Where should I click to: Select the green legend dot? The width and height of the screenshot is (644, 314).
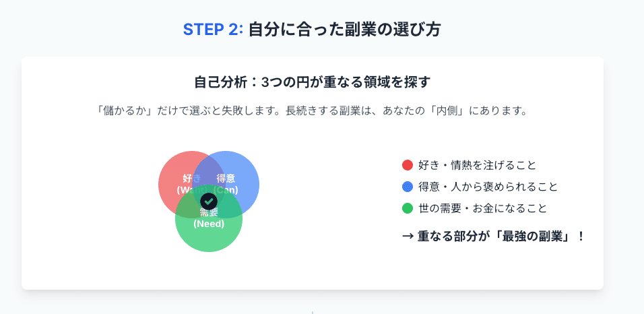click(407, 208)
